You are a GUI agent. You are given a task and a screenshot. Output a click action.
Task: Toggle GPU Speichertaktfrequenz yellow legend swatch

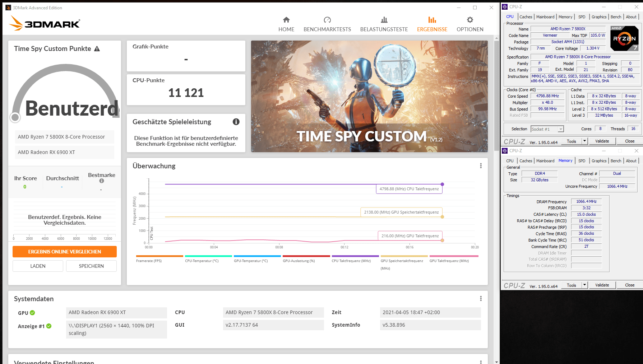click(404, 256)
